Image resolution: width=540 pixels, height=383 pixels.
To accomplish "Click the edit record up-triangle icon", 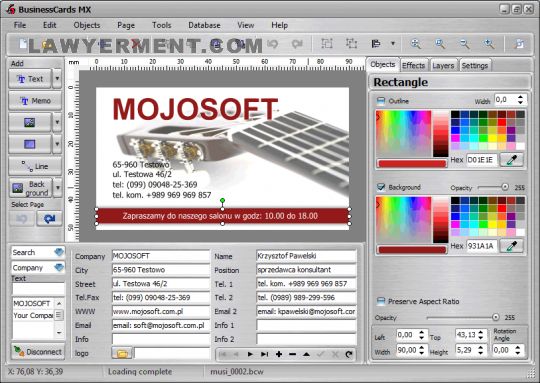I will pyautogui.click(x=306, y=354).
